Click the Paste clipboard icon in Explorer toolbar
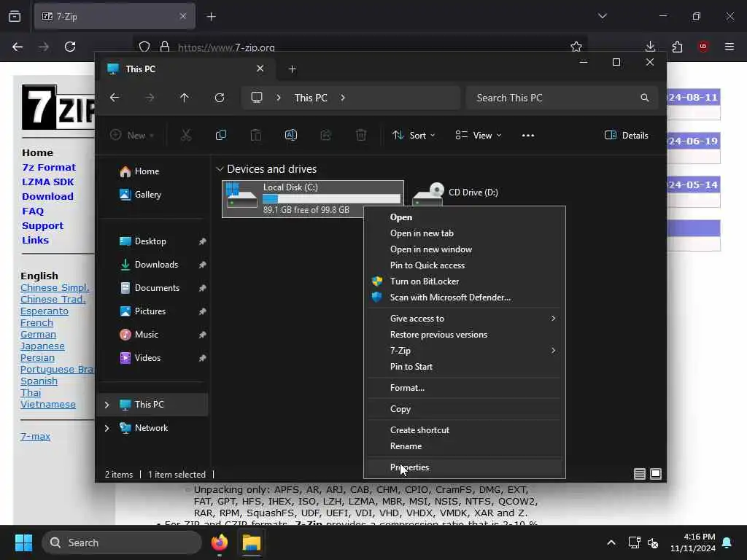The image size is (747, 560). coord(256,135)
